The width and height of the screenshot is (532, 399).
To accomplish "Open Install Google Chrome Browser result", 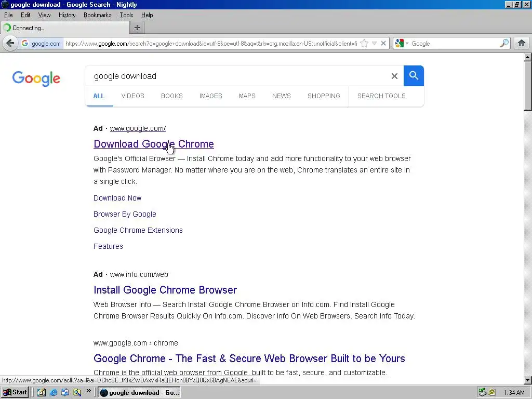I will [x=165, y=290].
